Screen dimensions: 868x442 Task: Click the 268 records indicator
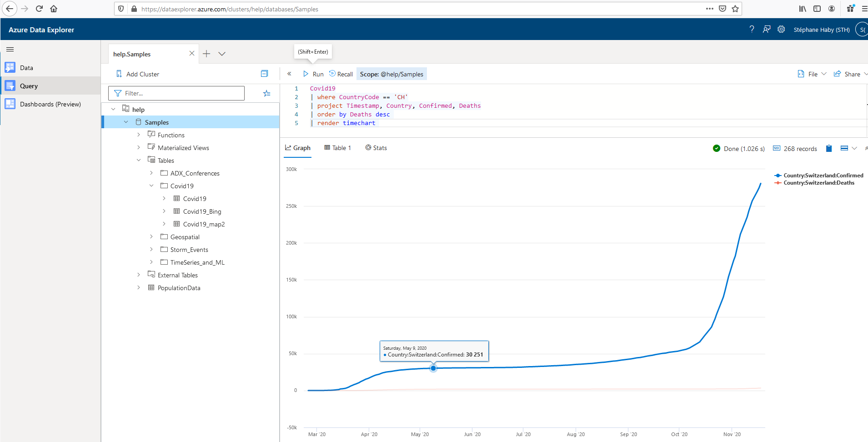[x=795, y=149]
